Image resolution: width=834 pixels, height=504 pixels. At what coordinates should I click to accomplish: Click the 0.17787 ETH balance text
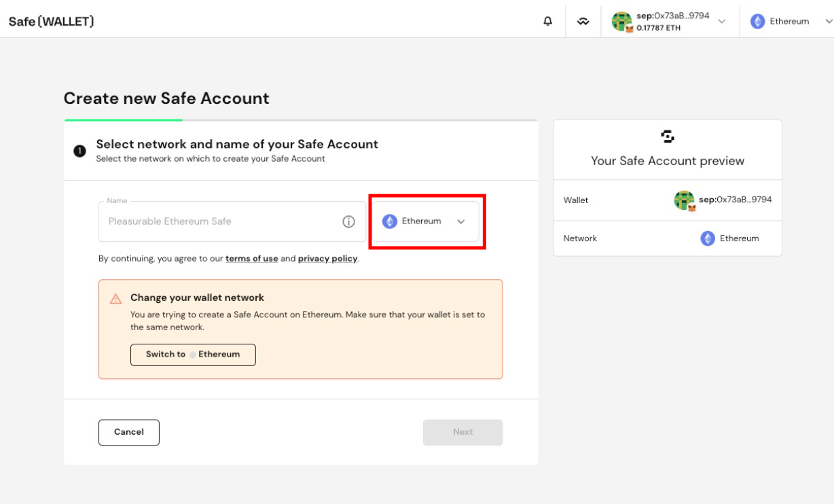(659, 28)
